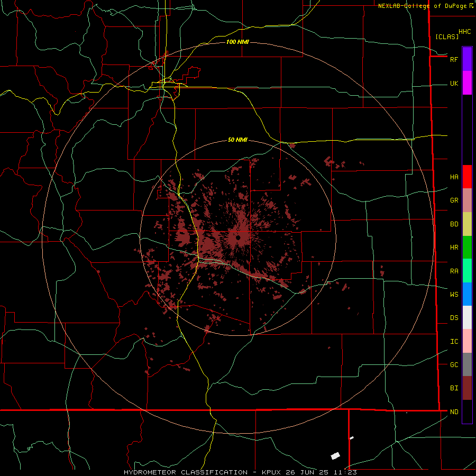The height and width of the screenshot is (476, 476).
Task: Click the RF legend label
Action: [x=454, y=59]
